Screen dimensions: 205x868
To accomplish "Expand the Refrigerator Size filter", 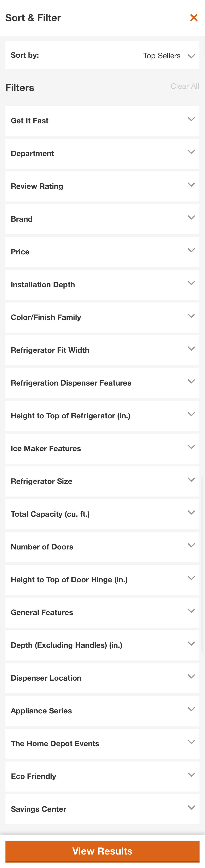I will [x=102, y=481].
